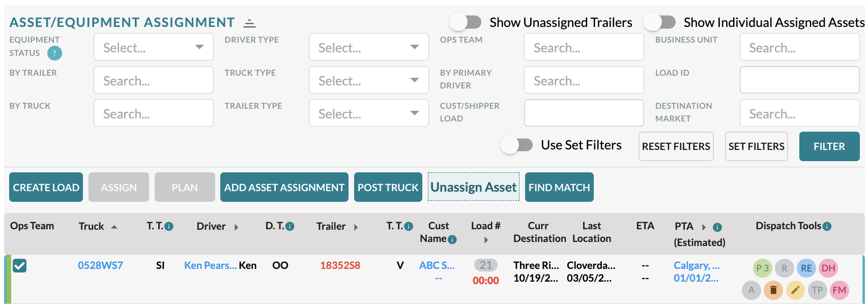Click the orange trash delete icon
Viewport: 868px width, 304px height.
click(773, 290)
